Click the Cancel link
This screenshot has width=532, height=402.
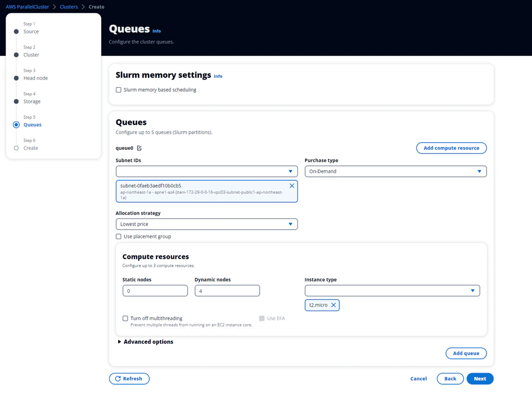(x=418, y=379)
